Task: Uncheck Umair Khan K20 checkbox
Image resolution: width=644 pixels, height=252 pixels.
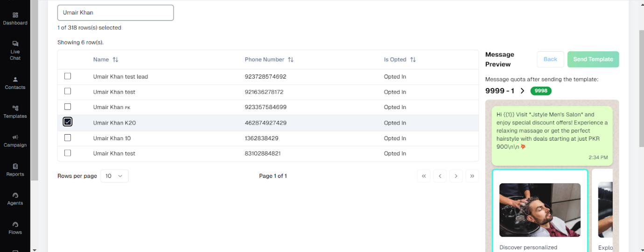Action: pos(68,122)
